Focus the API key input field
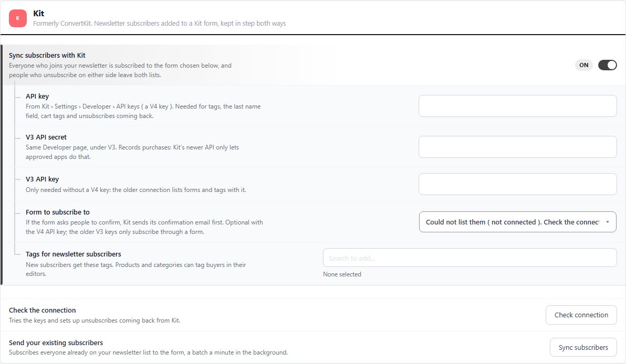Image resolution: width=626 pixels, height=364 pixels. coord(517,106)
